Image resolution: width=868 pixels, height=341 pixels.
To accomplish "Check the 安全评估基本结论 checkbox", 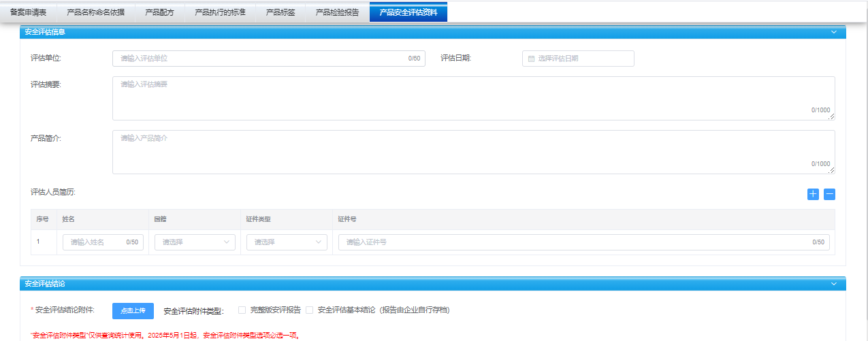I will pos(309,310).
